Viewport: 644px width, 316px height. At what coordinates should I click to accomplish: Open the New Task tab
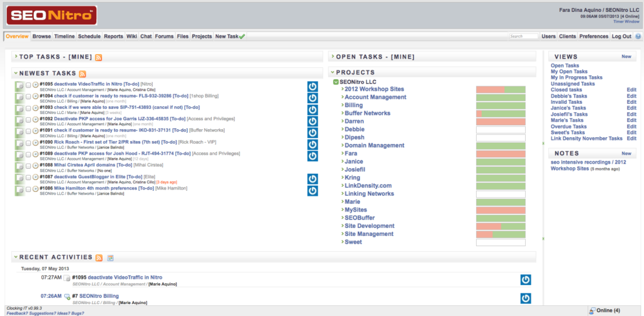pos(230,36)
